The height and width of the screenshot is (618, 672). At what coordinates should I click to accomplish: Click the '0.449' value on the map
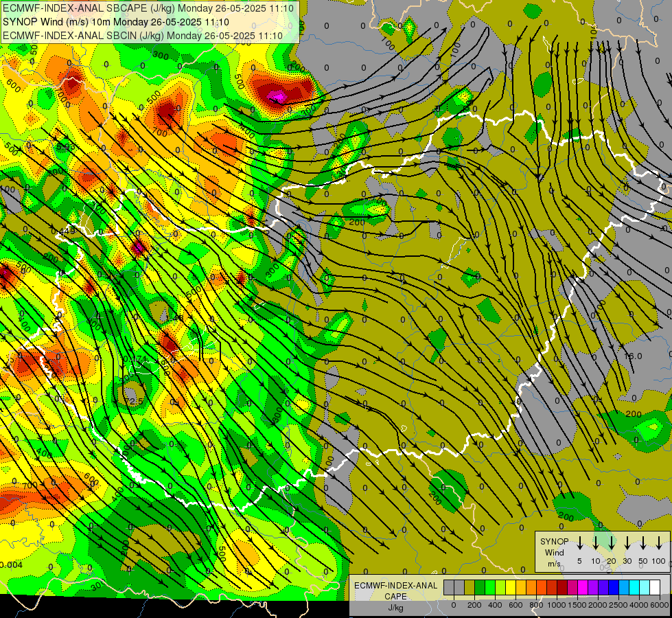63,231
